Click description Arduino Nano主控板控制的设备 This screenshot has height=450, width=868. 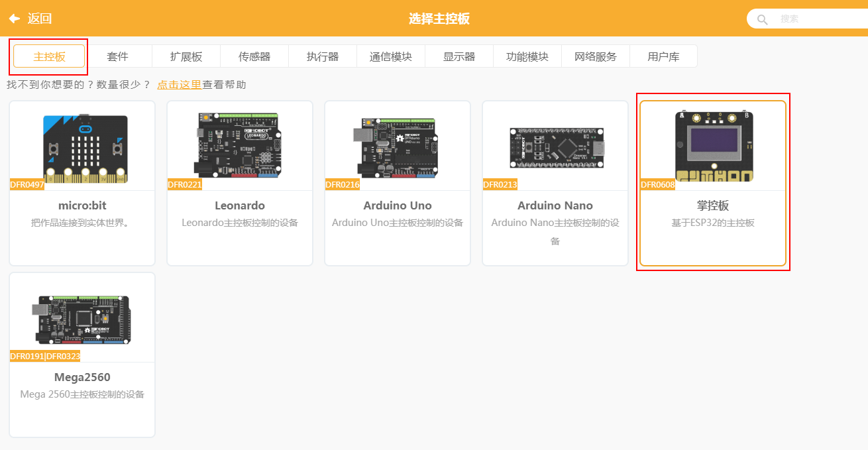pyautogui.click(x=555, y=231)
